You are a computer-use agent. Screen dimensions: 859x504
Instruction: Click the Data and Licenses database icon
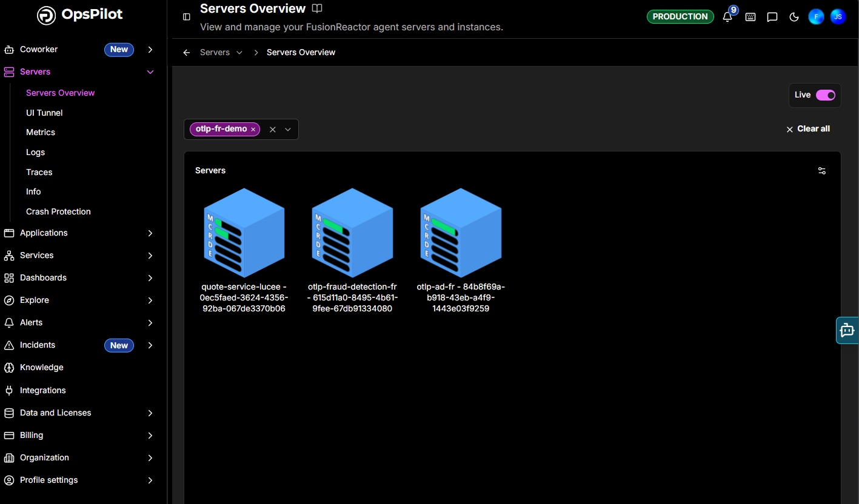[9, 413]
